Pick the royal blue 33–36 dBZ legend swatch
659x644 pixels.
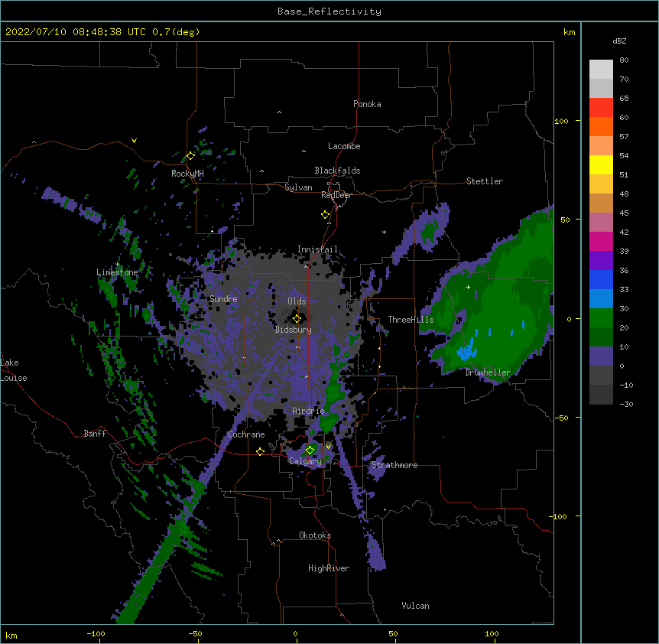[601, 279]
